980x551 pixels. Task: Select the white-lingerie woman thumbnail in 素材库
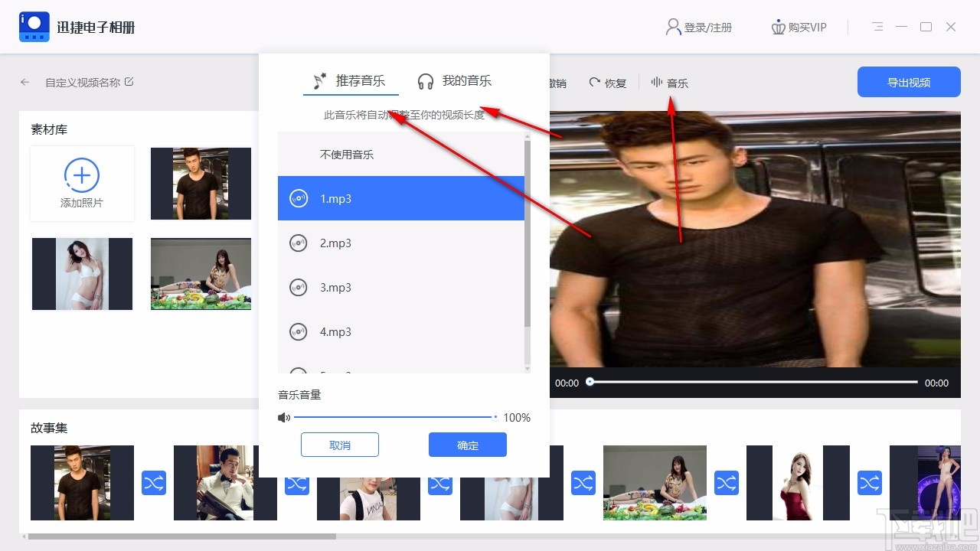pos(82,274)
